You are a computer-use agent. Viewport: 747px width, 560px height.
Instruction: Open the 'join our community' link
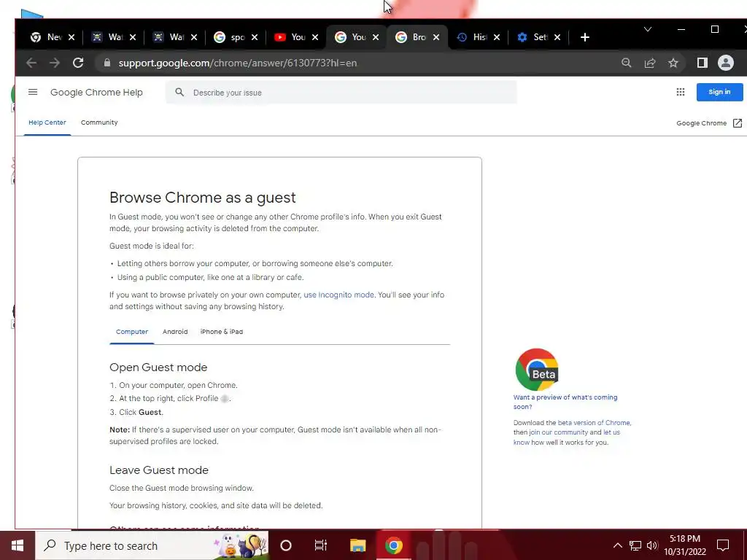pos(558,432)
